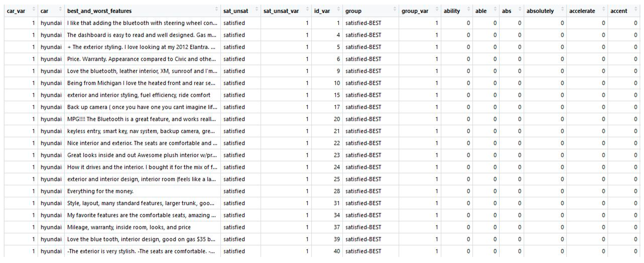This screenshot has height=263, width=644.
Task: Click the abs column header label
Action: coord(507,11)
